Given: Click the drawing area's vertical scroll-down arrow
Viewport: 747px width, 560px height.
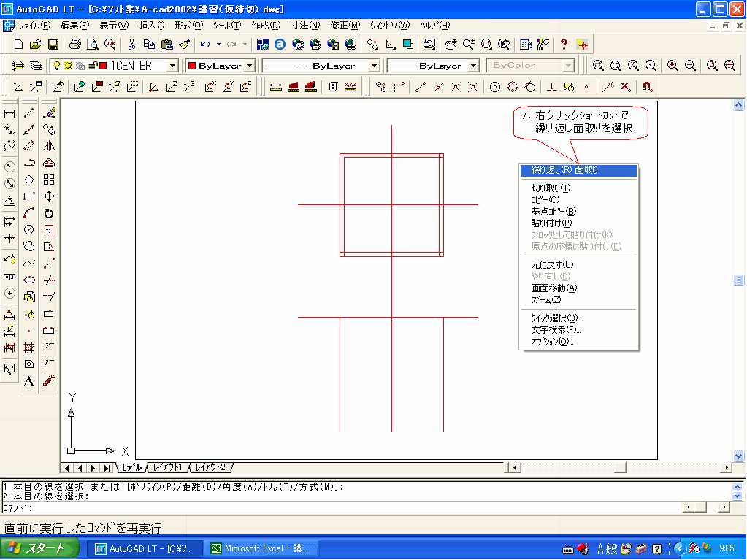Looking at the screenshot, I should [x=738, y=456].
